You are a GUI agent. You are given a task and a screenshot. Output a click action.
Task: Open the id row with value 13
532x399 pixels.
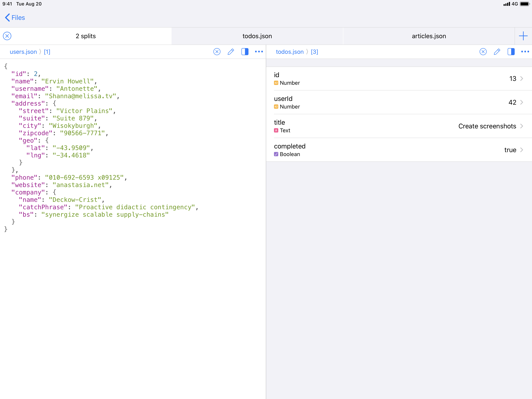click(399, 79)
